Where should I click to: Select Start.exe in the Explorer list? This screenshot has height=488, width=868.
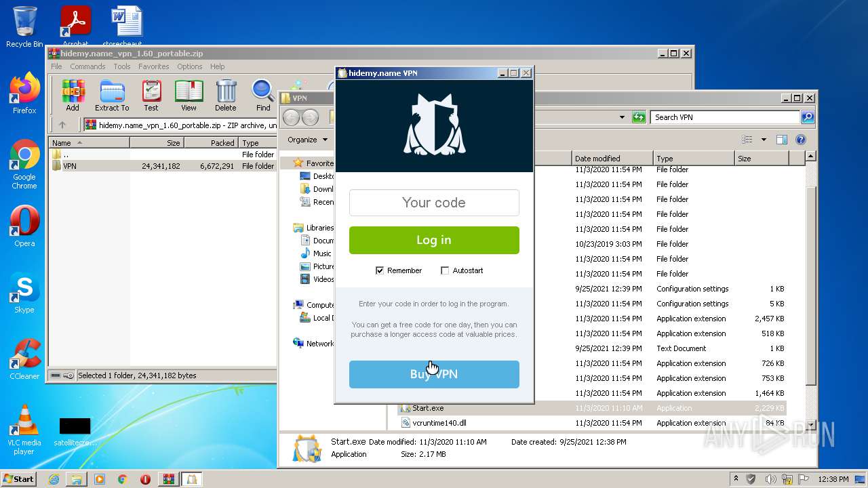(x=592, y=408)
